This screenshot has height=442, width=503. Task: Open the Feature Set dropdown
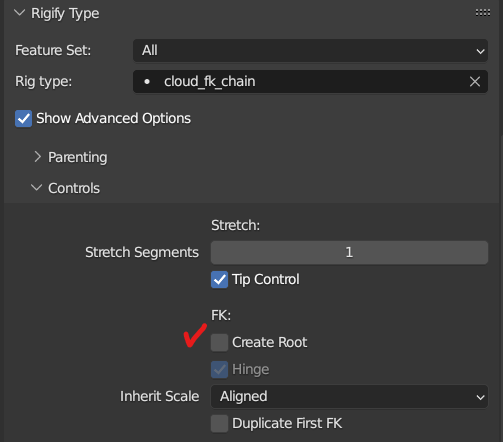pos(310,51)
